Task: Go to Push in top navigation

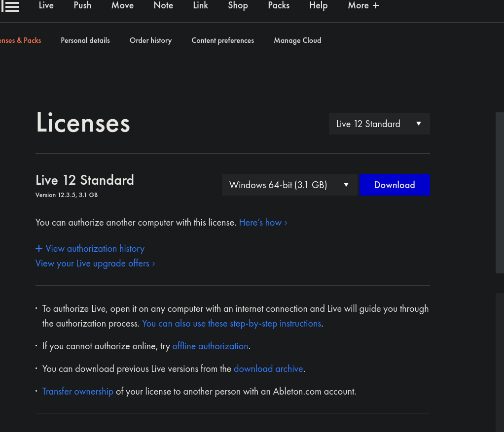Action: click(82, 5)
